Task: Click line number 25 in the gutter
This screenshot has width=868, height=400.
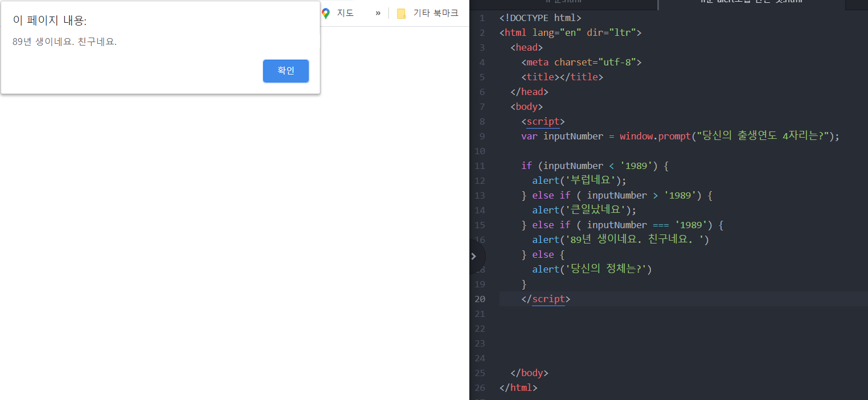Action: click(480, 373)
